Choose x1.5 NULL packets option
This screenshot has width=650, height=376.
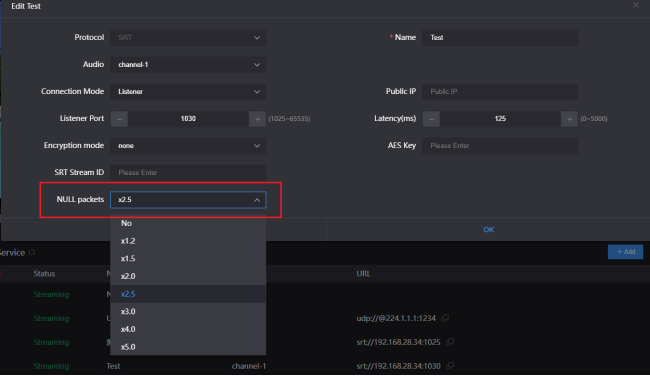(x=188, y=258)
